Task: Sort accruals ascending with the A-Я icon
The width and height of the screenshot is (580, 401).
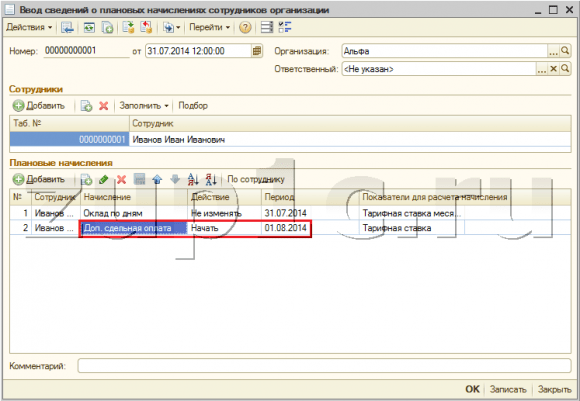Action: coord(193,180)
